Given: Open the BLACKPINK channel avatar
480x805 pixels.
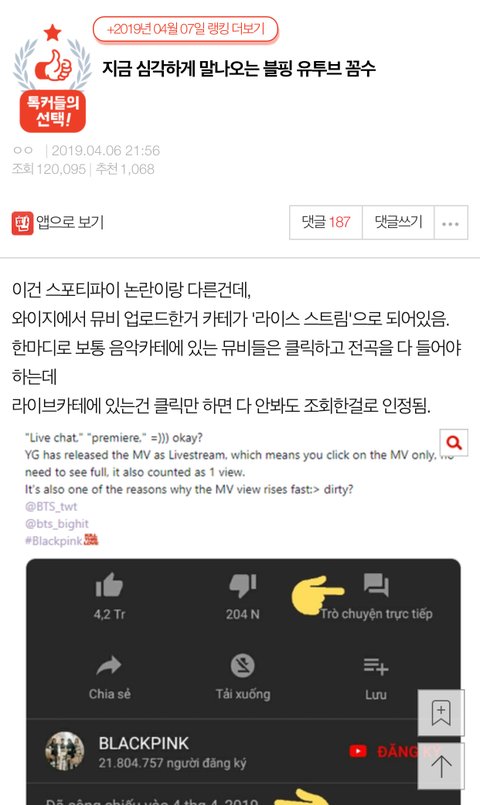Looking at the screenshot, I should [x=65, y=751].
